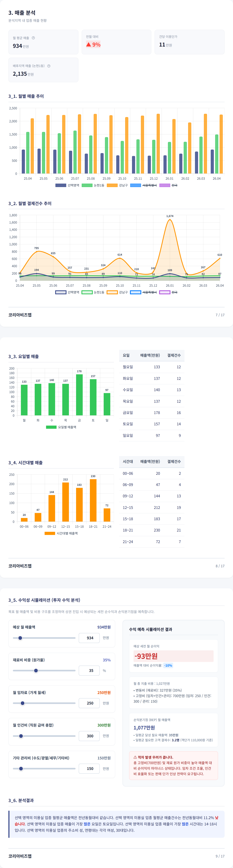Enable 서울특별시 legend in 월별 결제건수 추이 chart
This screenshot has width=233, height=868.
(143, 292)
